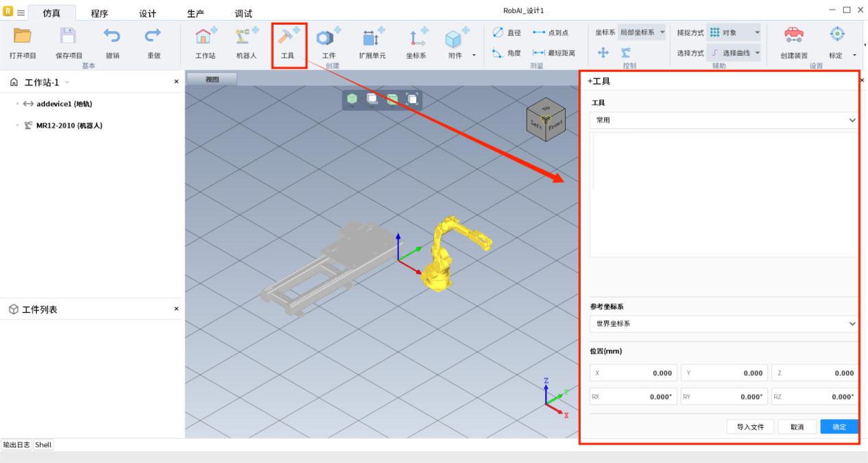The image size is (868, 463).
Task: Click the 打开项目 folder icon
Action: coord(23,36)
